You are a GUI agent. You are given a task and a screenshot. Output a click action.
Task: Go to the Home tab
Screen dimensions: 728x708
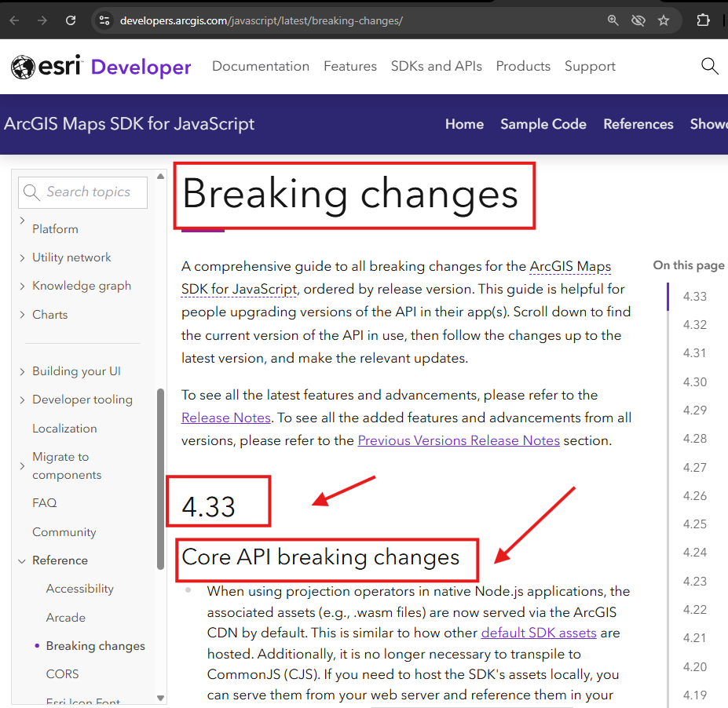(464, 124)
